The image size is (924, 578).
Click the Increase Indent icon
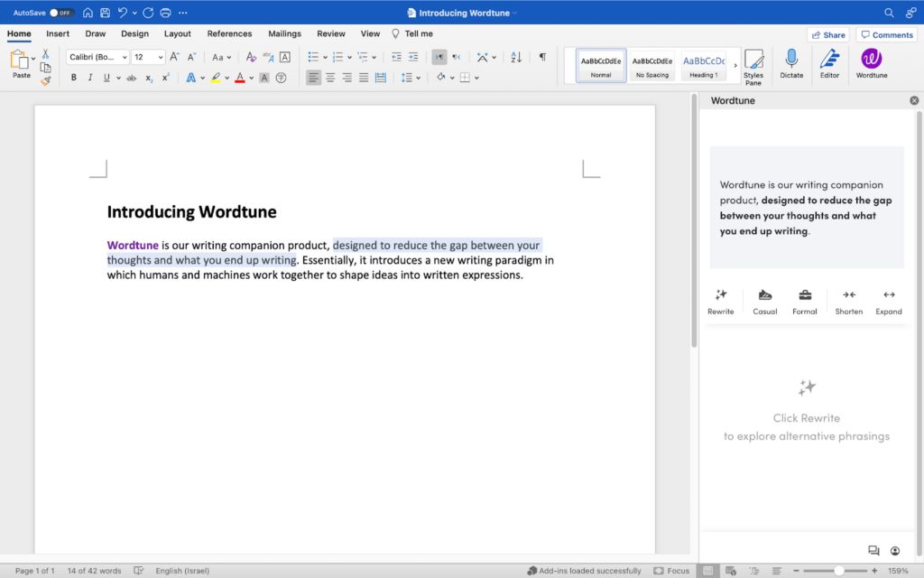413,57
